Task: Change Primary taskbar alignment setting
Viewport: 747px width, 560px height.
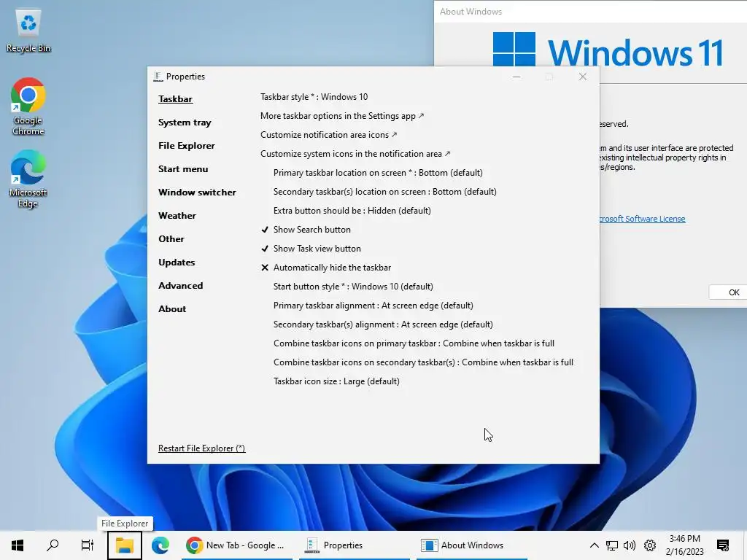Action: (x=373, y=306)
